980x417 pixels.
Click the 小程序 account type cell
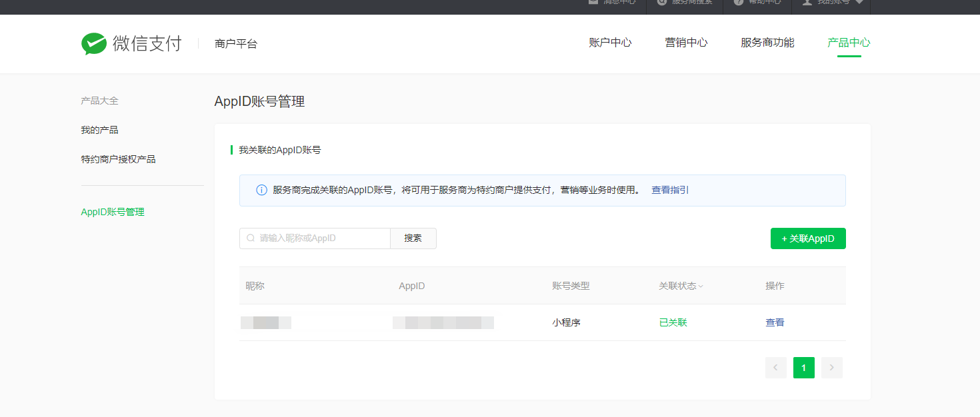(566, 322)
